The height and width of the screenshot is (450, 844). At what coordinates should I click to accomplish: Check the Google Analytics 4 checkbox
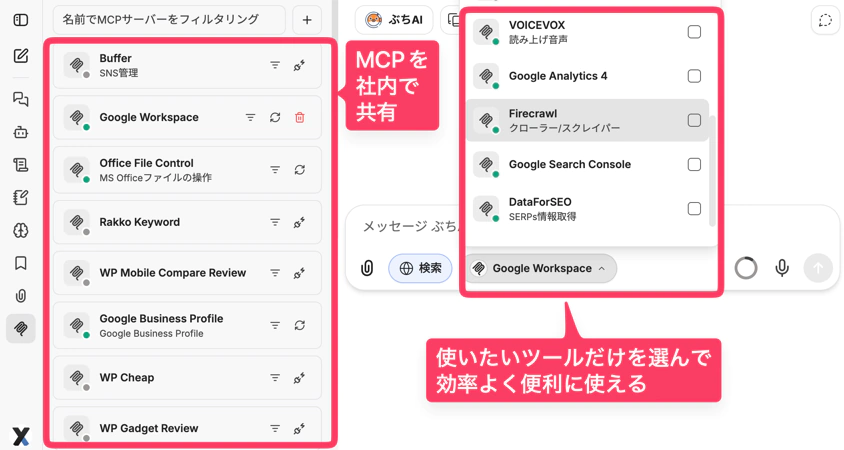pyautogui.click(x=694, y=76)
